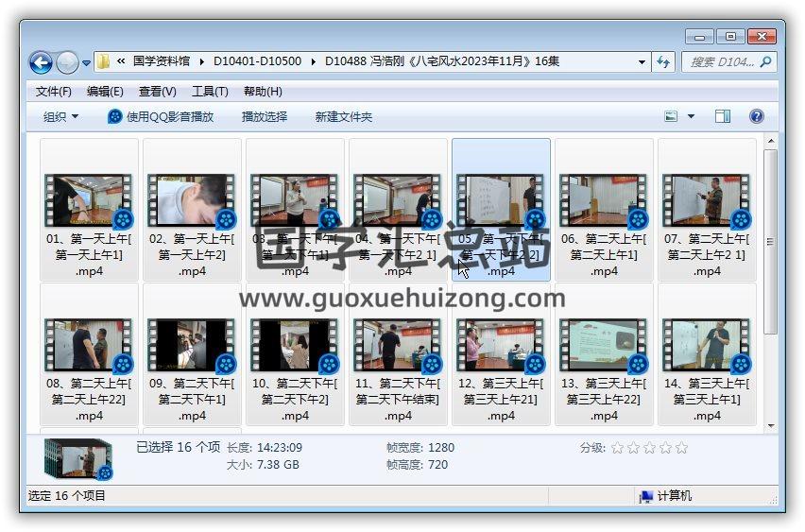The image size is (805, 532).
Task: Expand the 组织 dropdown
Action: click(61, 116)
